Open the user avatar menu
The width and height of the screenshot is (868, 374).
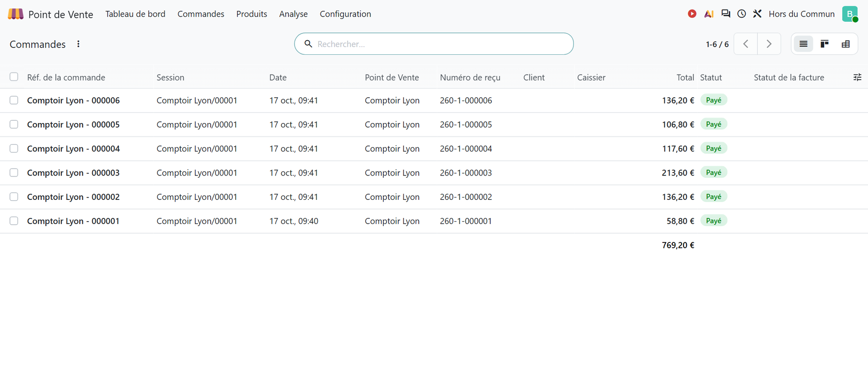pos(850,14)
